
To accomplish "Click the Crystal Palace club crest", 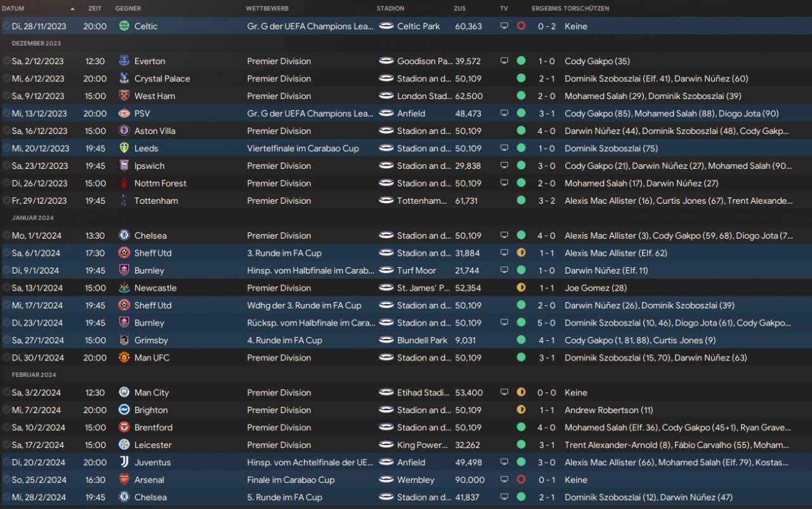I will [x=124, y=79].
